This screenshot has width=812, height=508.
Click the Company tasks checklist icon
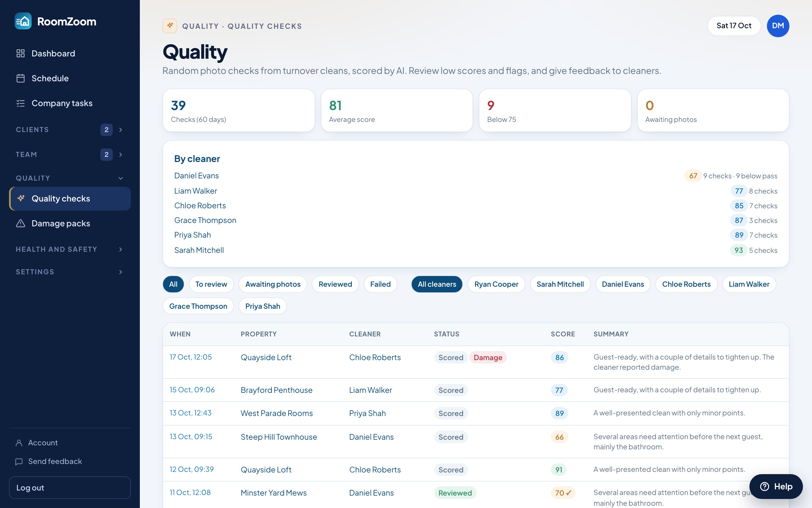[21, 103]
